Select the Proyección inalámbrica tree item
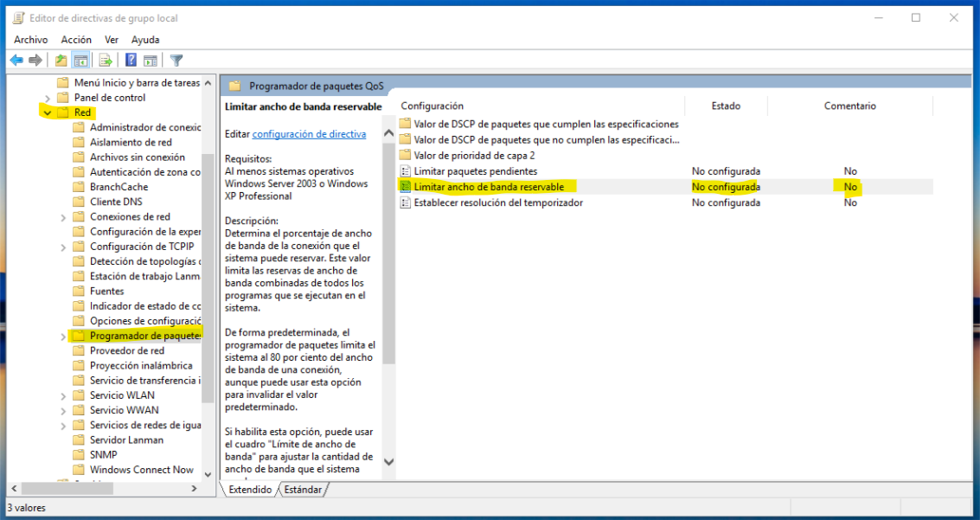This screenshot has height=520, width=980. pyautogui.click(x=141, y=366)
